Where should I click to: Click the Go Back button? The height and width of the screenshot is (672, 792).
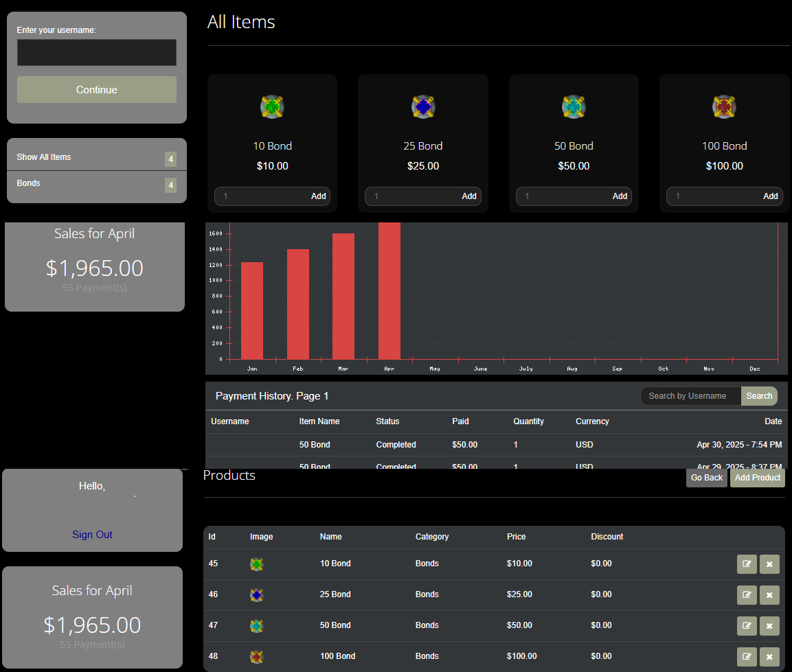coord(706,477)
